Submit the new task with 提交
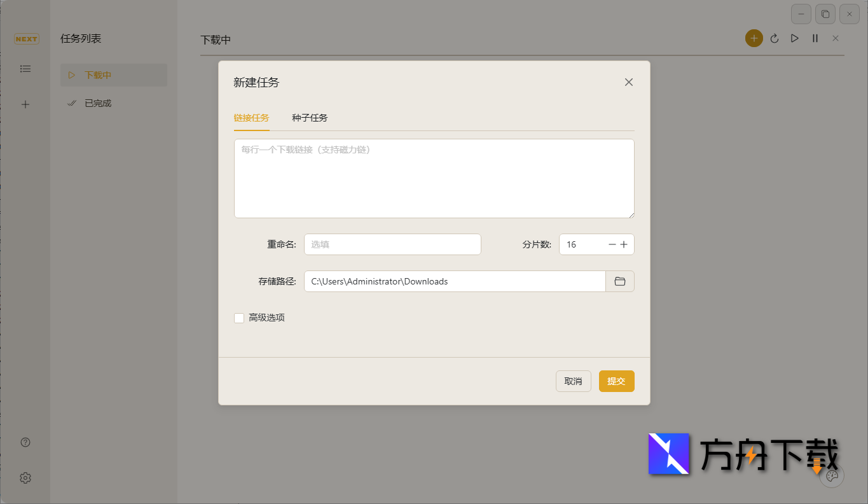Image resolution: width=868 pixels, height=504 pixels. coord(616,381)
